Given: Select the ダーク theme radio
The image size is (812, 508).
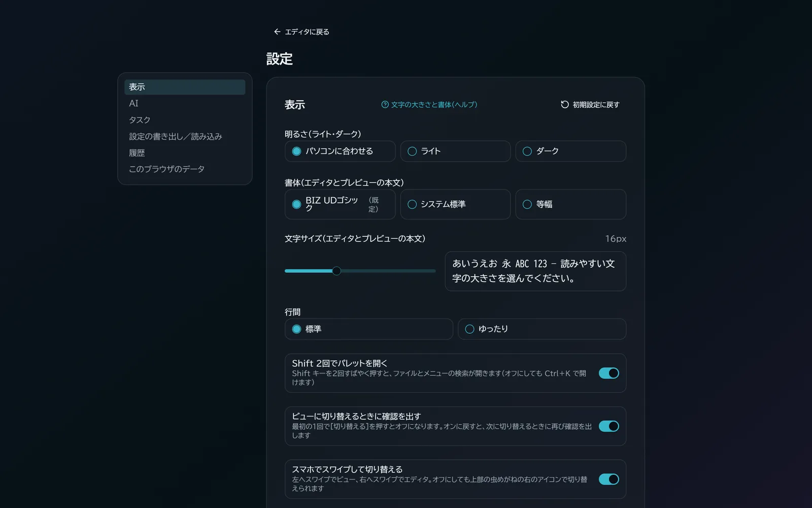Looking at the screenshot, I should pos(570,151).
